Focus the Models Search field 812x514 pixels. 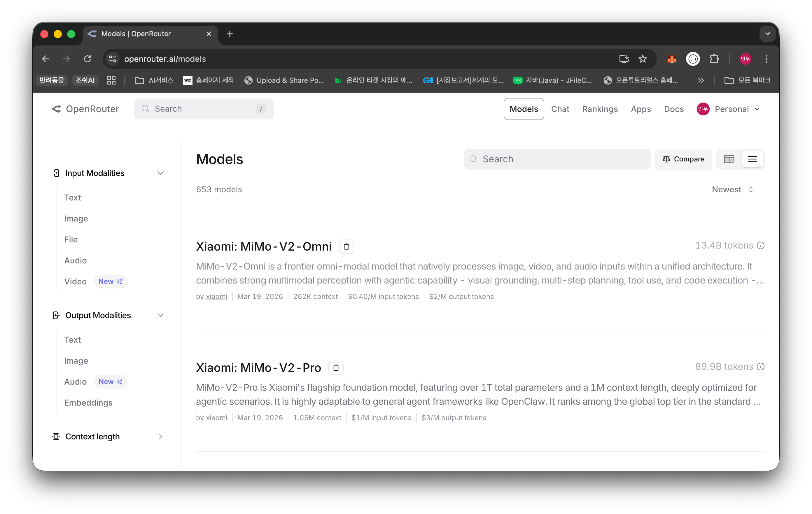(557, 159)
